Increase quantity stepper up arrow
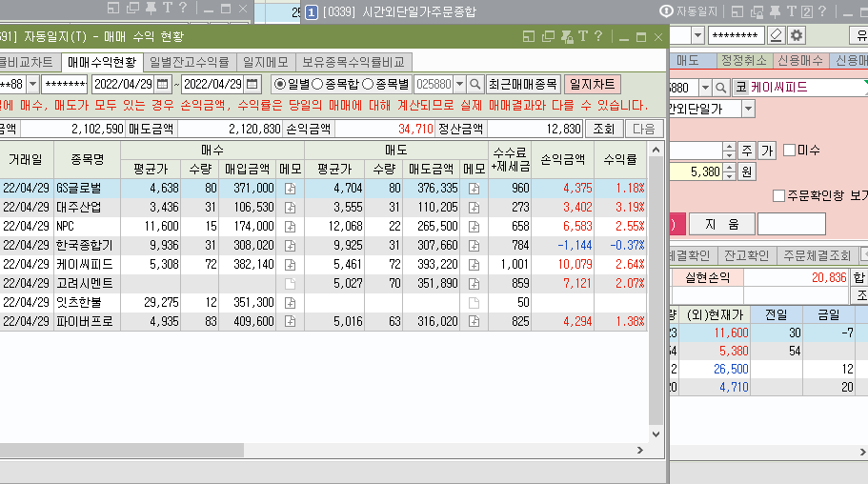 click(x=730, y=147)
